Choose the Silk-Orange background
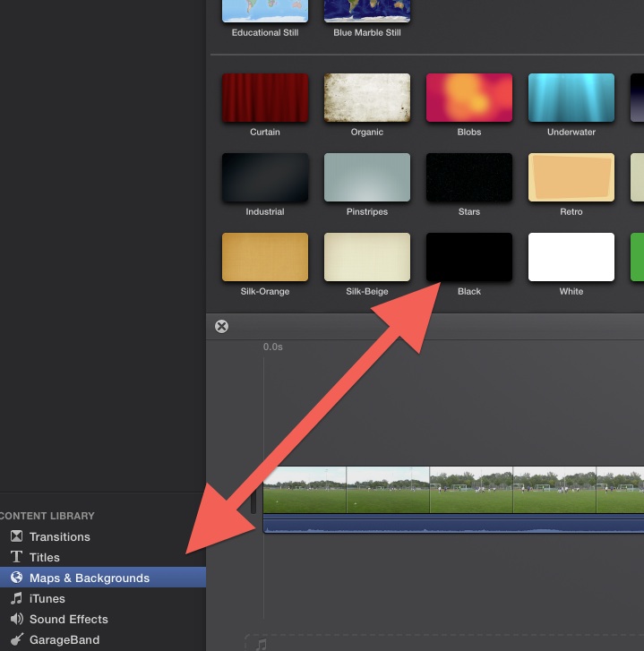 click(x=265, y=257)
